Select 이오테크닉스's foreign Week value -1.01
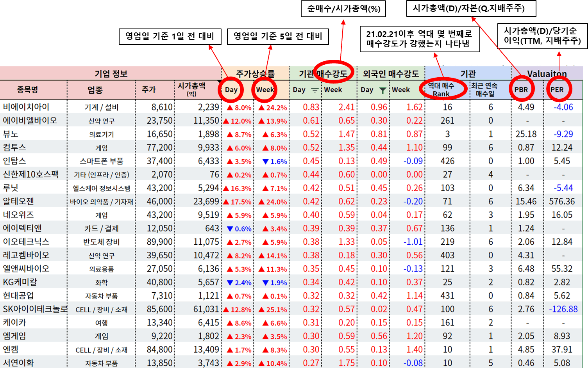This screenshot has height=368, width=588. coord(413,242)
